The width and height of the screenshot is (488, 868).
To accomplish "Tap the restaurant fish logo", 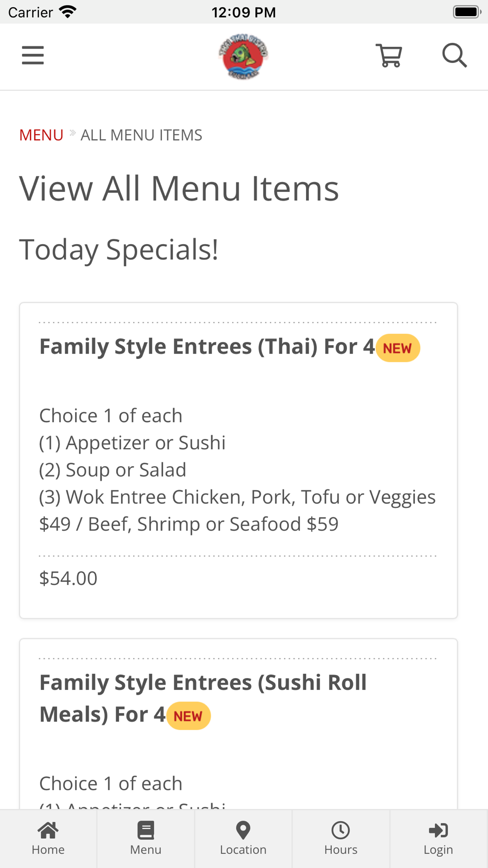I will point(243,57).
